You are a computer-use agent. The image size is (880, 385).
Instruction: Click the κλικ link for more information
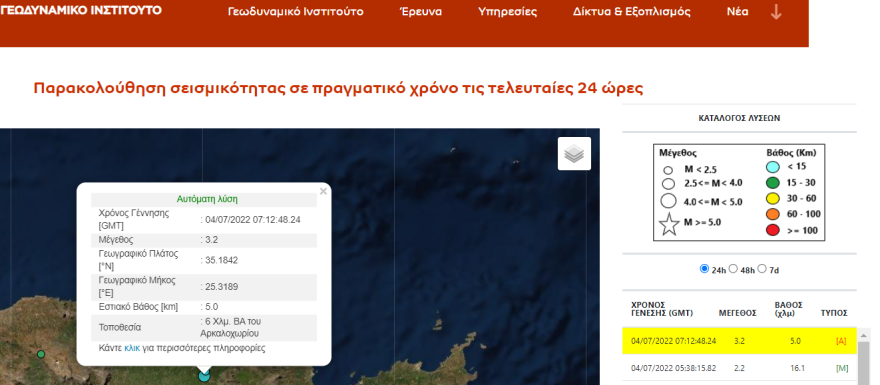132,348
